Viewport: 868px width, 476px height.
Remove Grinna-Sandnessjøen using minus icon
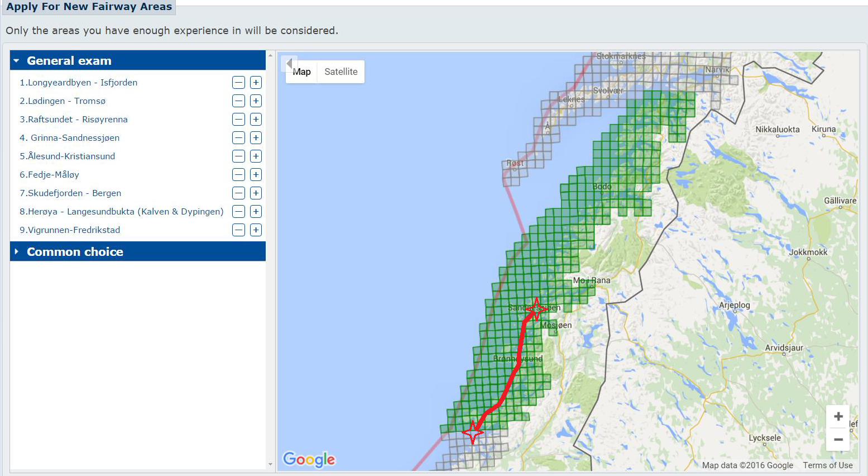tap(238, 138)
